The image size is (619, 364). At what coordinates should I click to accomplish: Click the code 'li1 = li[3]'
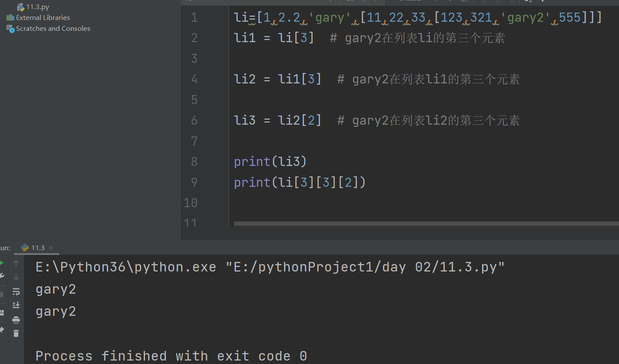[274, 38]
